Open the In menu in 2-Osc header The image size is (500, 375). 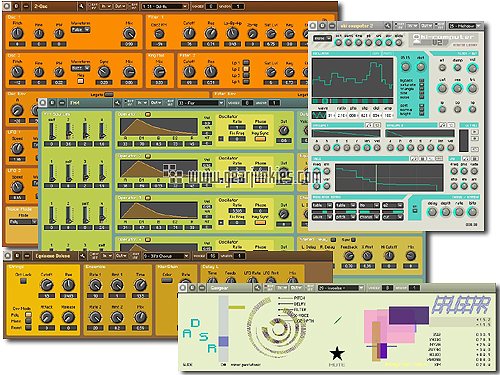click(106, 6)
